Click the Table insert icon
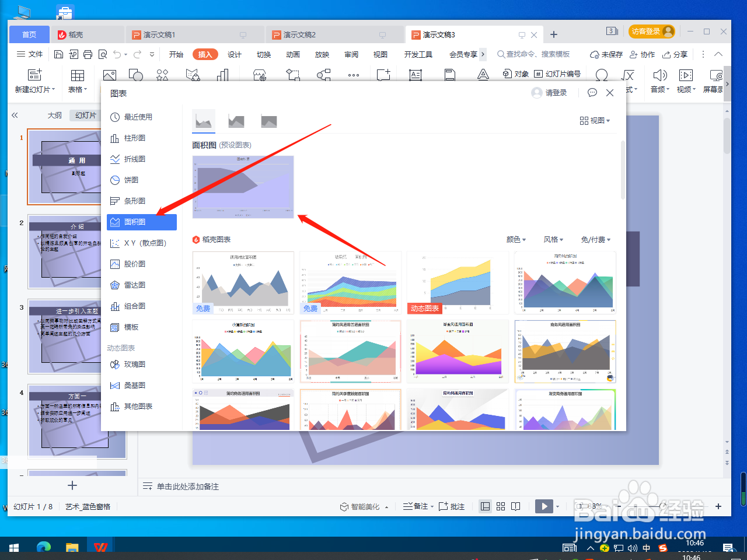 (x=78, y=75)
